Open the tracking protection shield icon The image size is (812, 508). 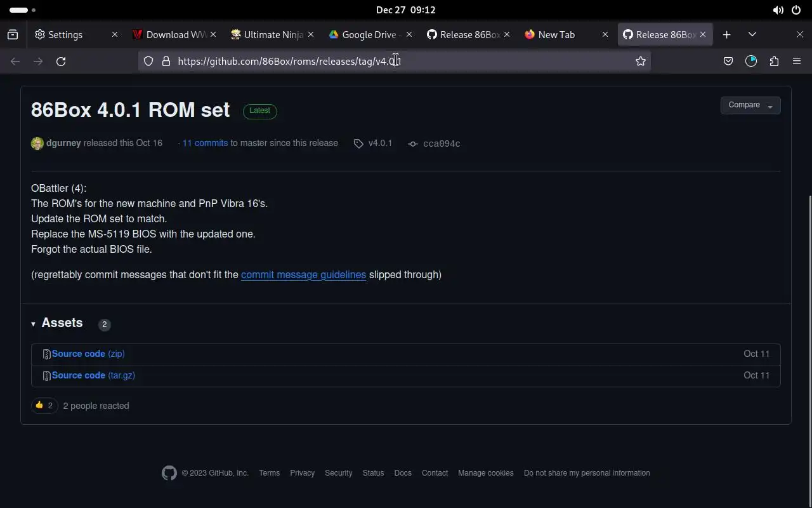pyautogui.click(x=148, y=61)
